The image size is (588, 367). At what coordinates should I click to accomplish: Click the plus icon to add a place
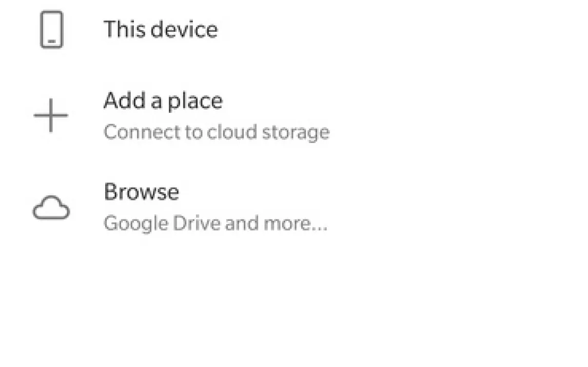[x=51, y=115]
